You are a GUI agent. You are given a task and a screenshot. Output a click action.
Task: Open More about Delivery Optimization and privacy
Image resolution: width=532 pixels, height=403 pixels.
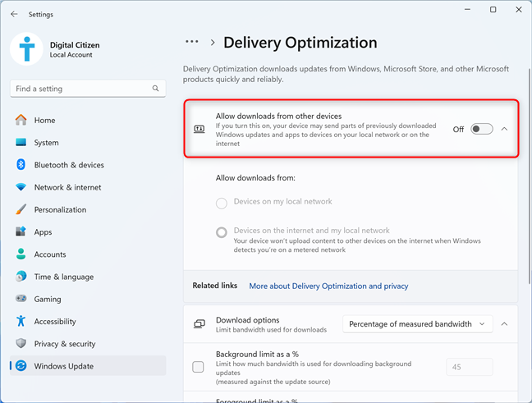point(328,286)
